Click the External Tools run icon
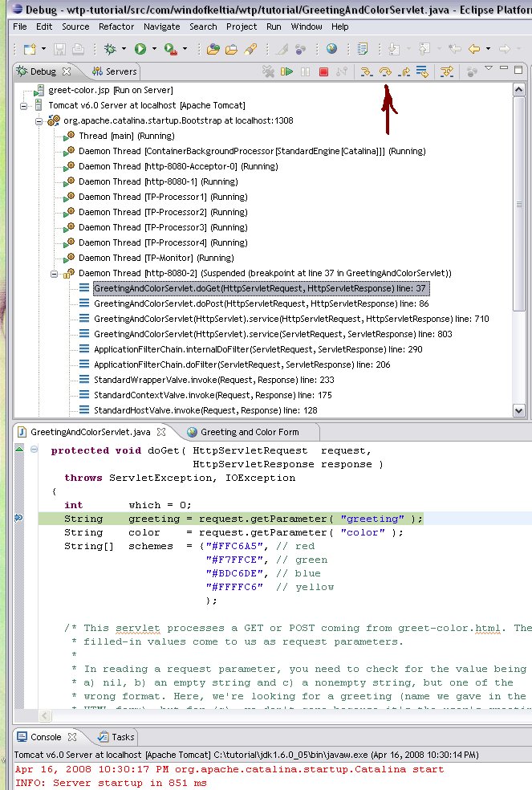 [171, 49]
